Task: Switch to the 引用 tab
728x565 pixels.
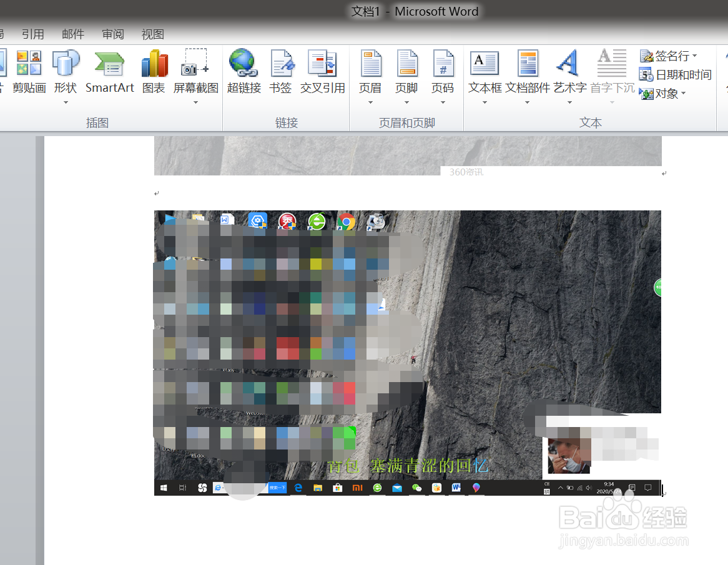Action: tap(33, 34)
